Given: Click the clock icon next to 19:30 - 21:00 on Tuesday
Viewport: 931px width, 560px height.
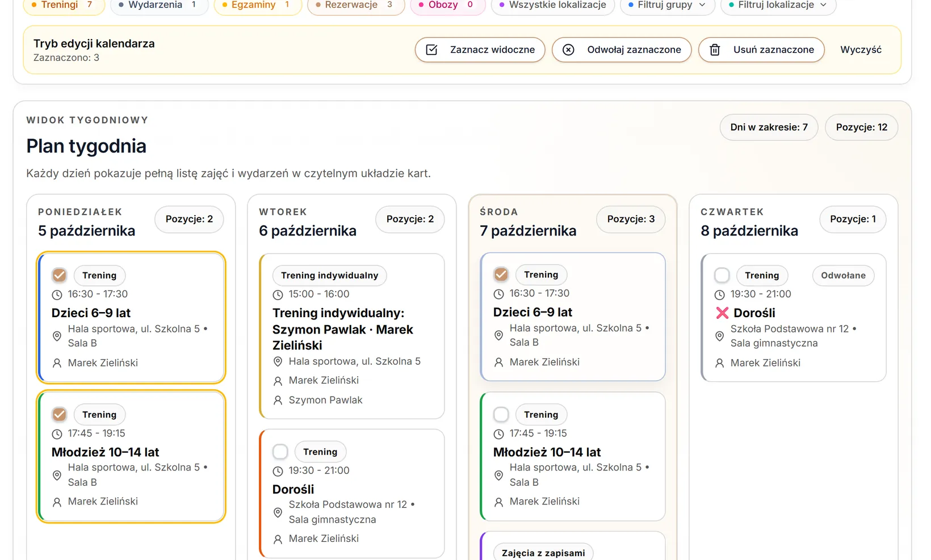Looking at the screenshot, I should (278, 471).
